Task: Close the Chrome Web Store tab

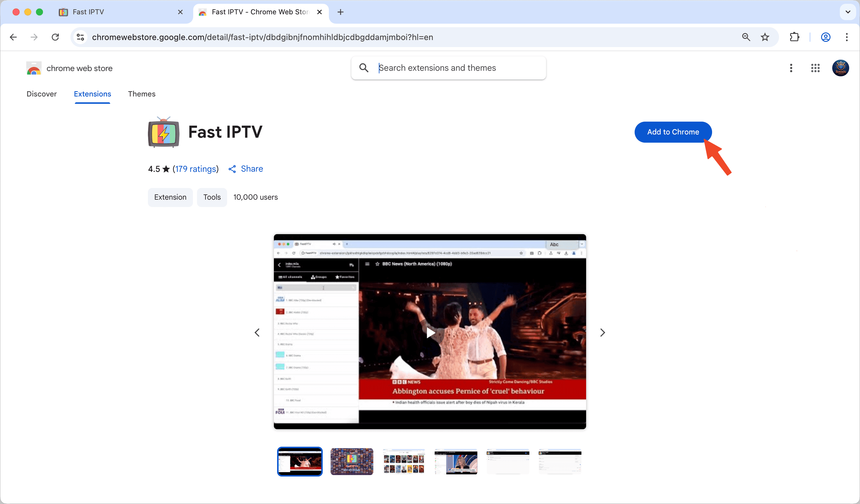Action: [320, 12]
